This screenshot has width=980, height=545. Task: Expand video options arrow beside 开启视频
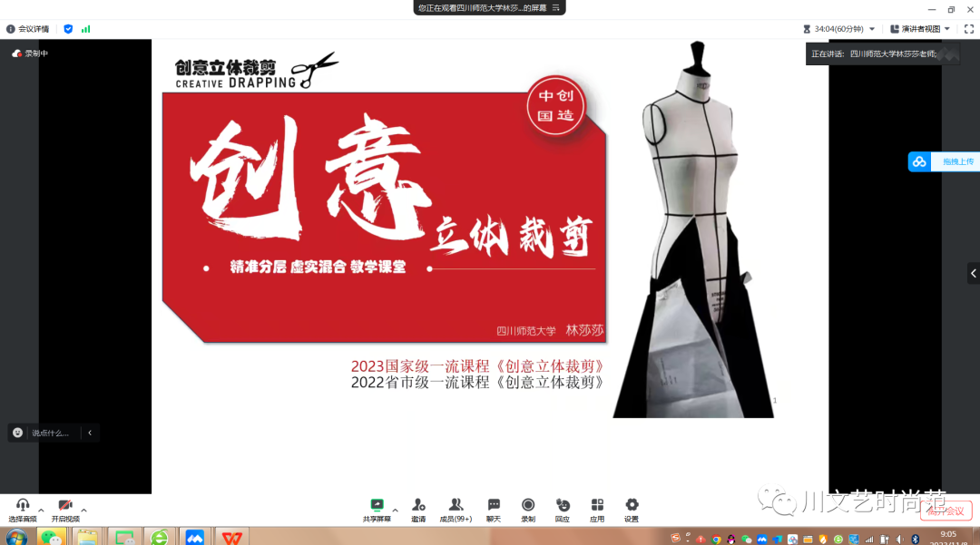click(x=84, y=510)
